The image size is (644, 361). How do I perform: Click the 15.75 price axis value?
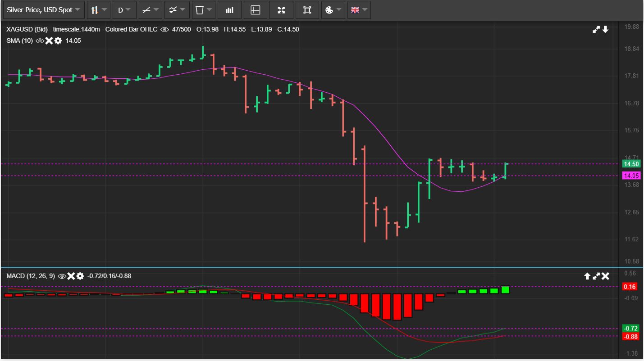(632, 131)
